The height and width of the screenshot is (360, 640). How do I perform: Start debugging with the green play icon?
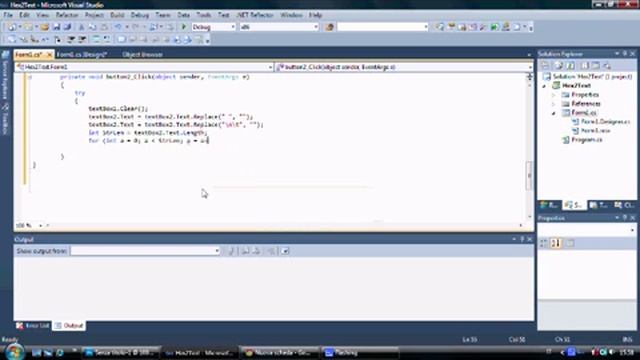point(184,27)
